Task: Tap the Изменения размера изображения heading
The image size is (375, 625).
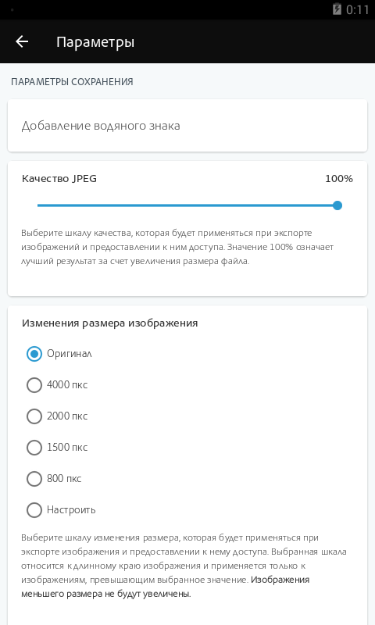Action: pos(110,323)
